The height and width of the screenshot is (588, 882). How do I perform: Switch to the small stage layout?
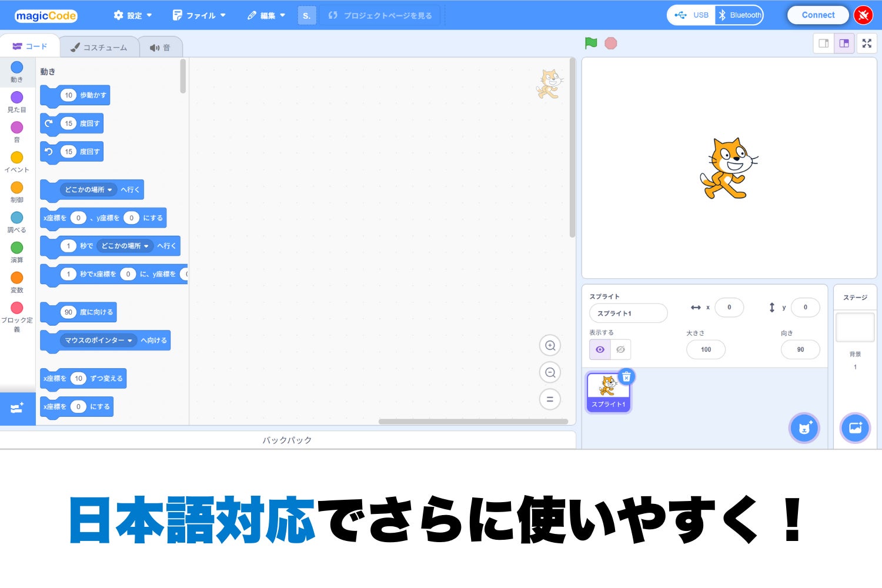(x=824, y=44)
